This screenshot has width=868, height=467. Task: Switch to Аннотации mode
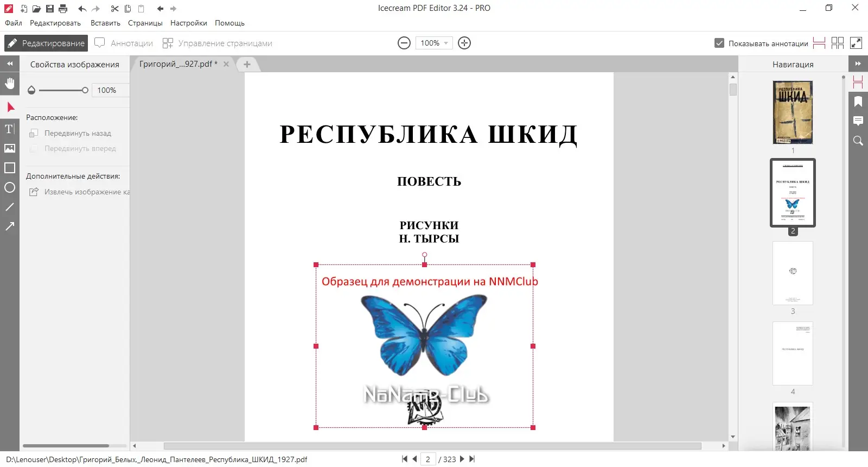click(x=124, y=43)
